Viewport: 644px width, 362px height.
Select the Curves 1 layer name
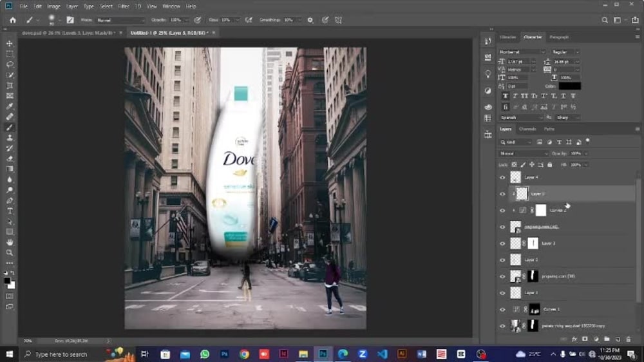coord(552,309)
